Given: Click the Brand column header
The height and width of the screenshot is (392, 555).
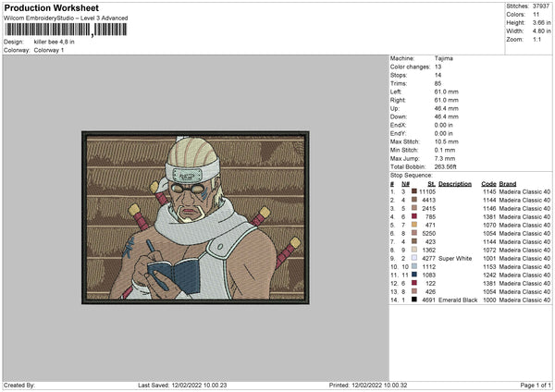Looking at the screenshot, I should pos(508,183).
